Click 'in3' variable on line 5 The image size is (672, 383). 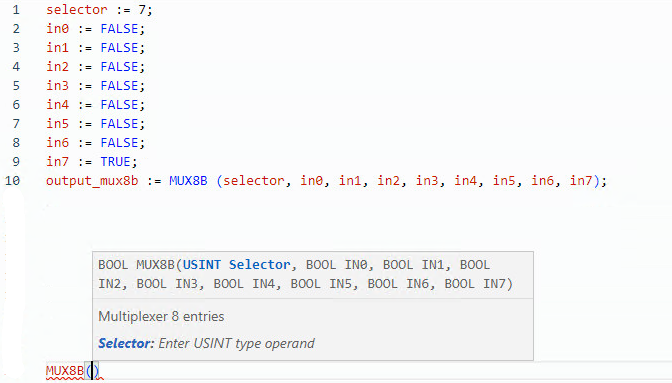[57, 86]
